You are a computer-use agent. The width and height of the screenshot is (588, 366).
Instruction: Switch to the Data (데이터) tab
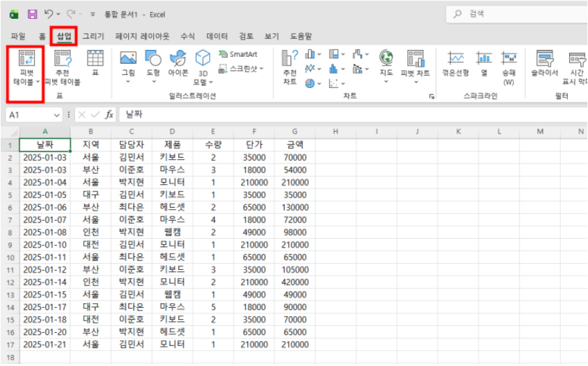coord(217,36)
